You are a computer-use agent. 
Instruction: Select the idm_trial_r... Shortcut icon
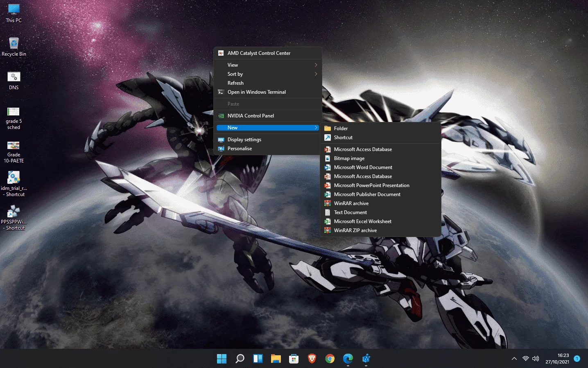pos(14,184)
